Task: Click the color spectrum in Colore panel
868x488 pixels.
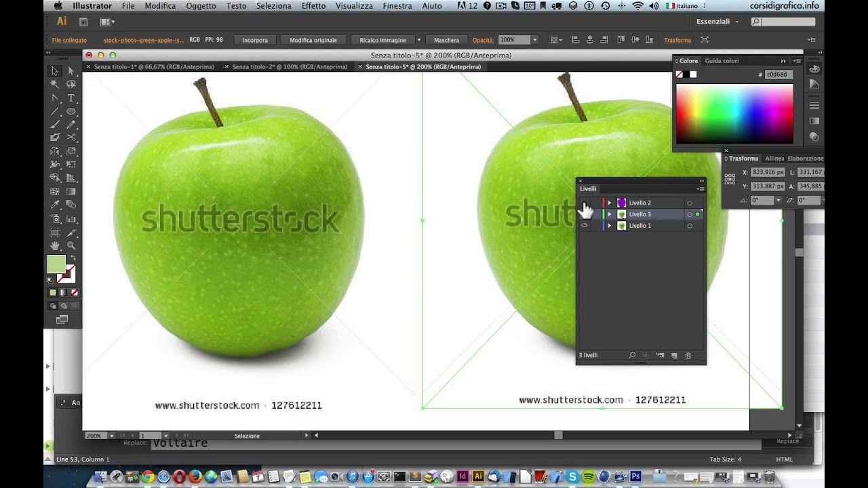Action: [734, 114]
